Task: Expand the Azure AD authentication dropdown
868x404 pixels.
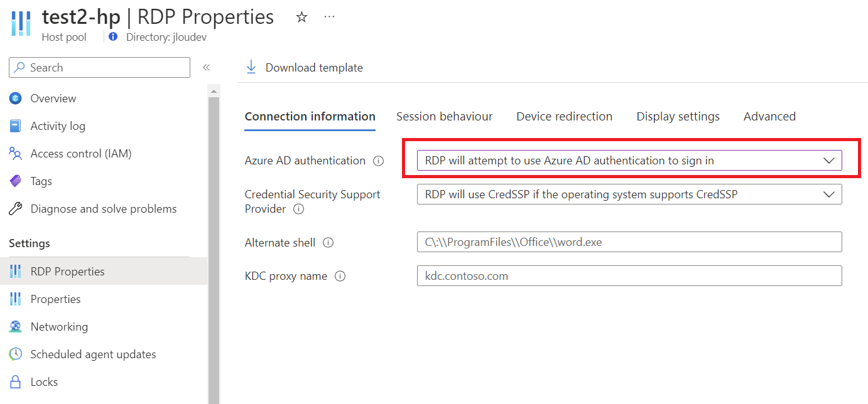Action: (x=629, y=161)
